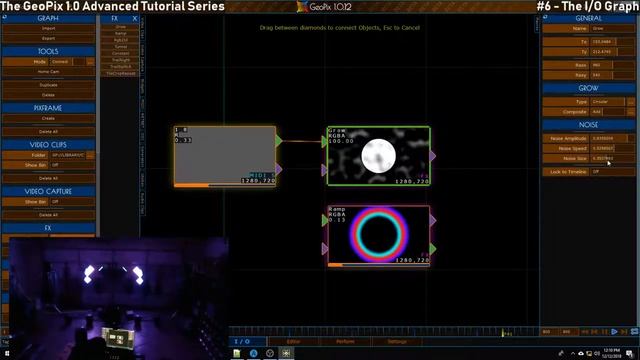Click the Name field in GENERAL
This screenshot has width=640, height=360.
[x=613, y=29]
